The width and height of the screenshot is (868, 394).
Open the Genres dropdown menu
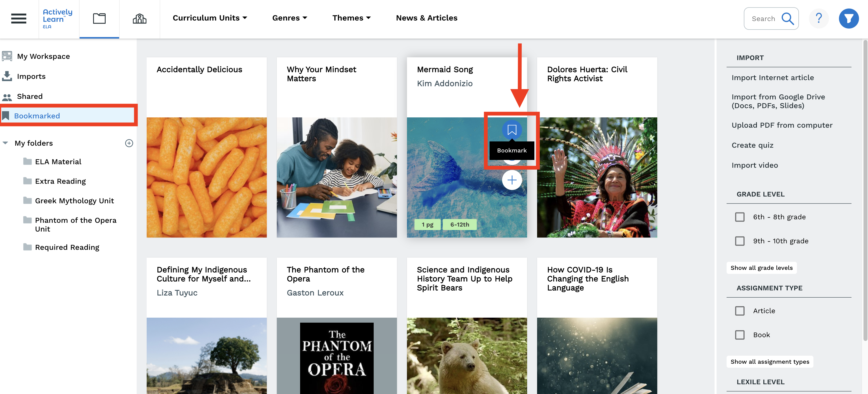point(289,18)
